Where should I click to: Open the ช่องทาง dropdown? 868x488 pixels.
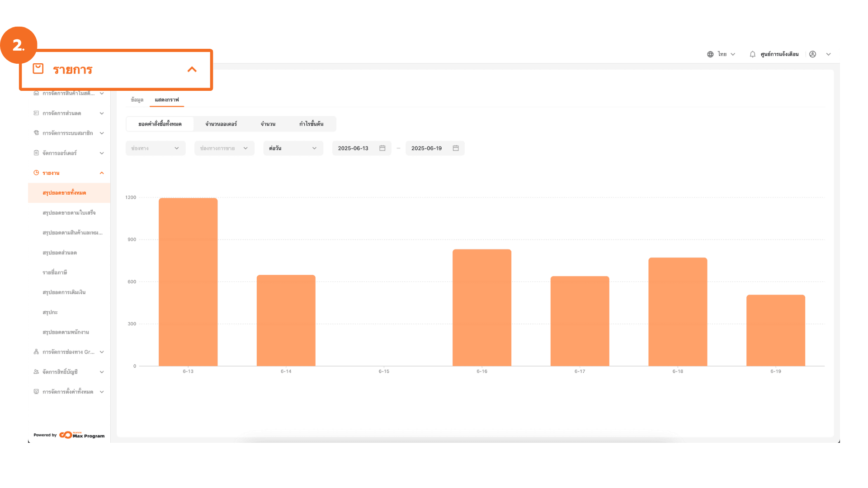point(155,148)
